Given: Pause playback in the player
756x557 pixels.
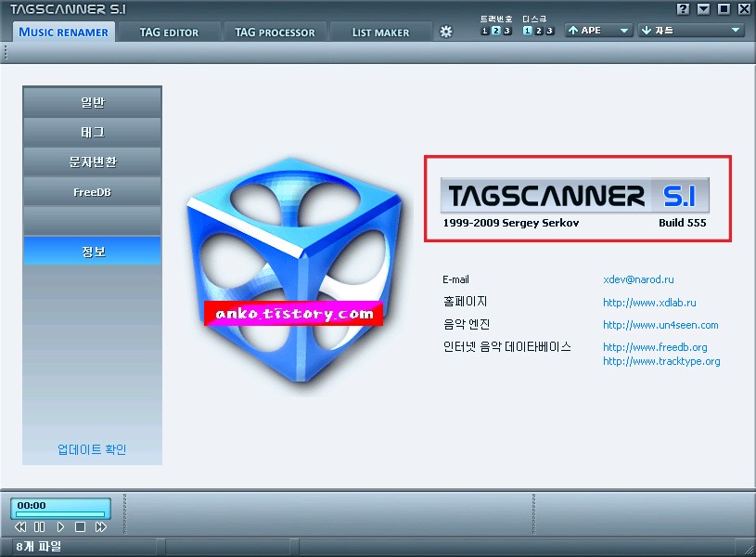Looking at the screenshot, I should (40, 526).
